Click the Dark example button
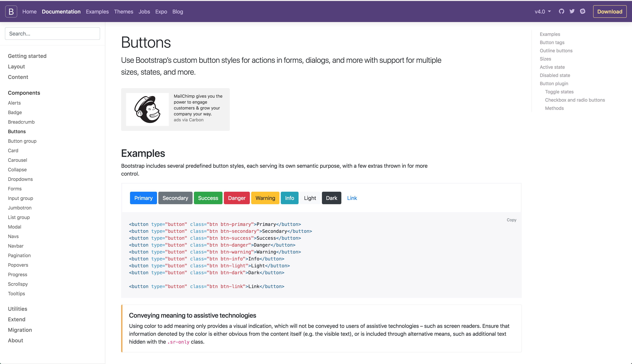The image size is (632, 364). coord(331,198)
